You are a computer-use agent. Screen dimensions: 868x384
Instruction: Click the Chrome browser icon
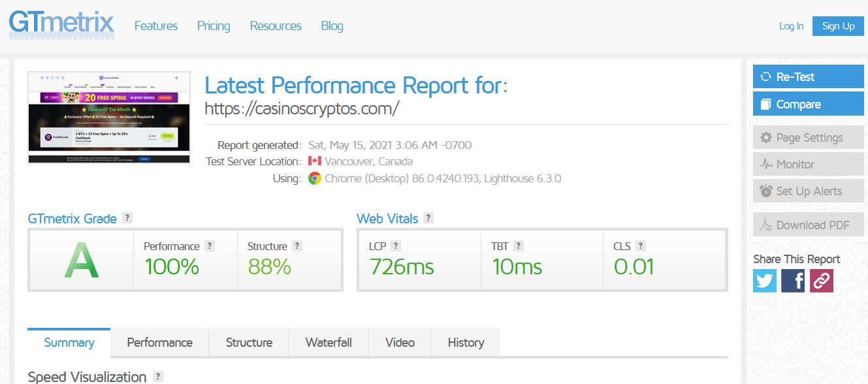315,178
